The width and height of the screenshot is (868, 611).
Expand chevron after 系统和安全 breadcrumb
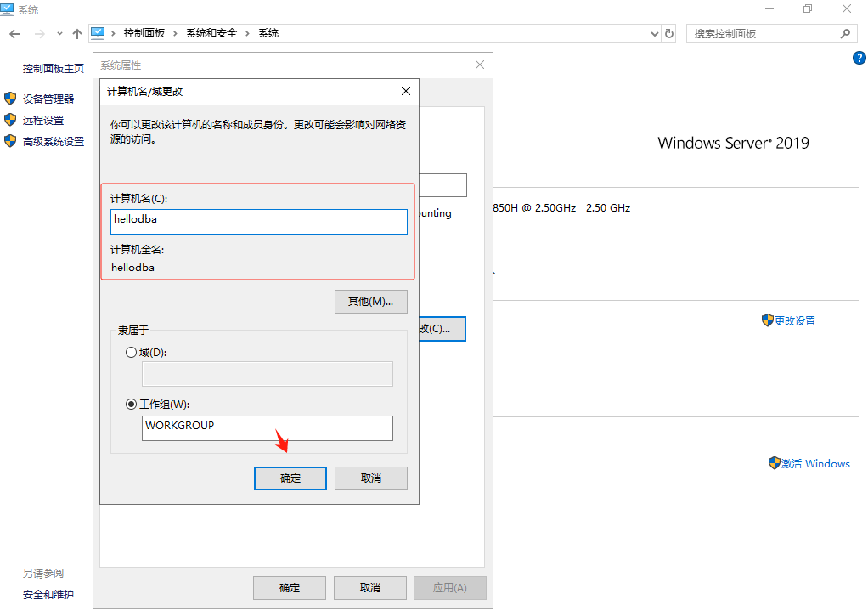point(247,34)
